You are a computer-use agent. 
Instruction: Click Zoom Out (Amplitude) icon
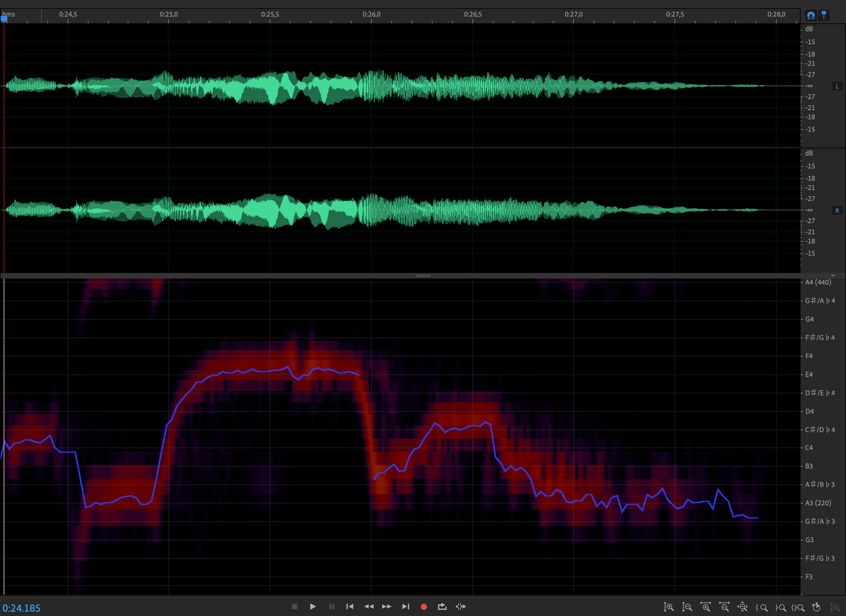point(687,607)
